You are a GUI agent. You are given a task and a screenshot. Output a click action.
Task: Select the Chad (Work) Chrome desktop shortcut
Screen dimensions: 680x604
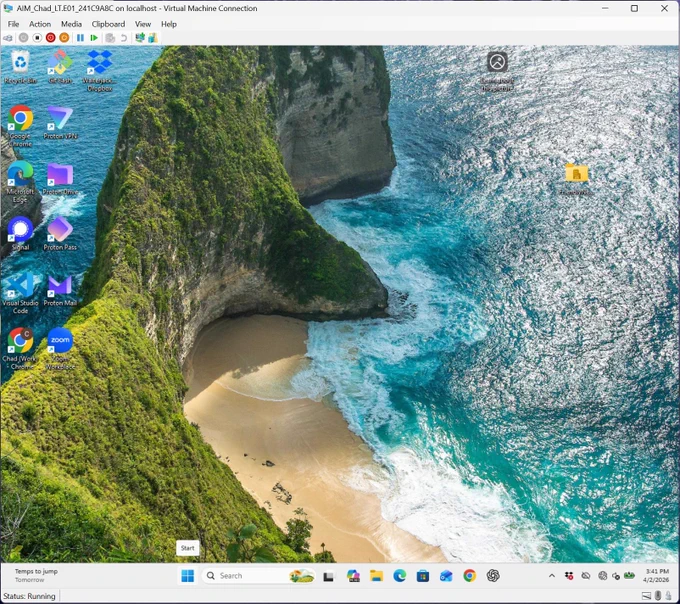click(20, 349)
